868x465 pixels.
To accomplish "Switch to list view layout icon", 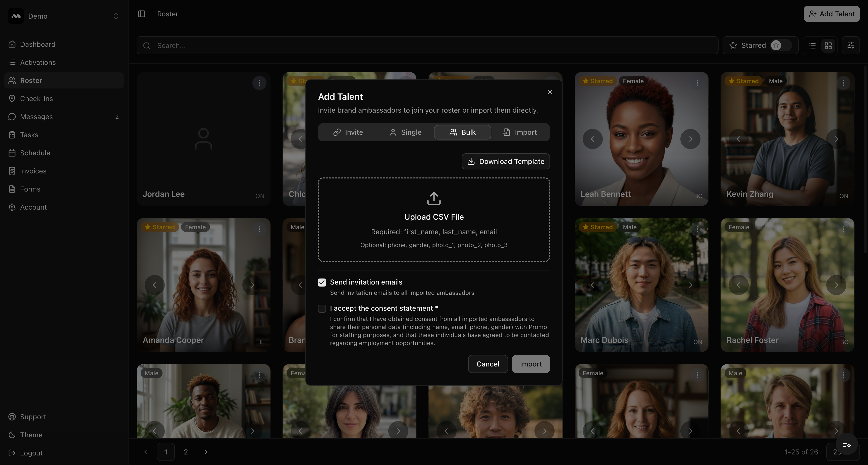I will point(812,45).
